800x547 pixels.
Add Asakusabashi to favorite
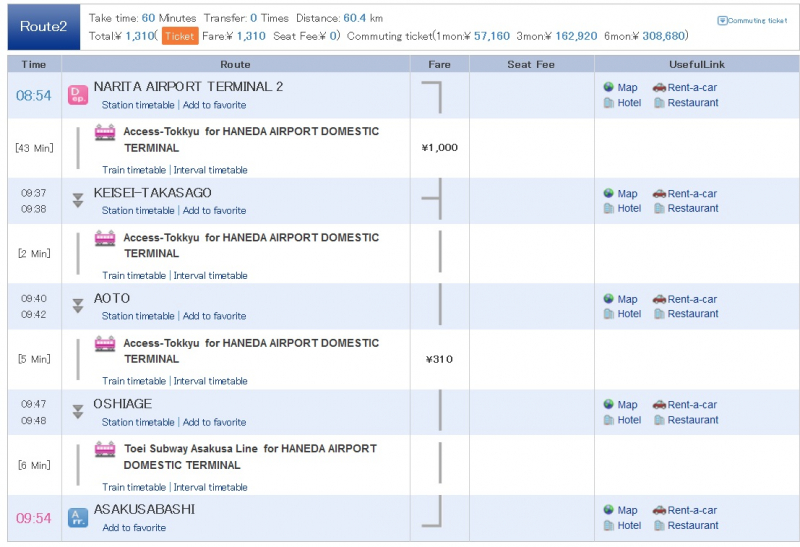(x=134, y=528)
